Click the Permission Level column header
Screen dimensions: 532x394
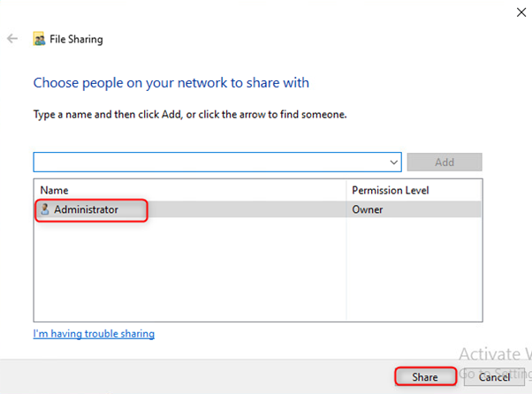pos(391,190)
